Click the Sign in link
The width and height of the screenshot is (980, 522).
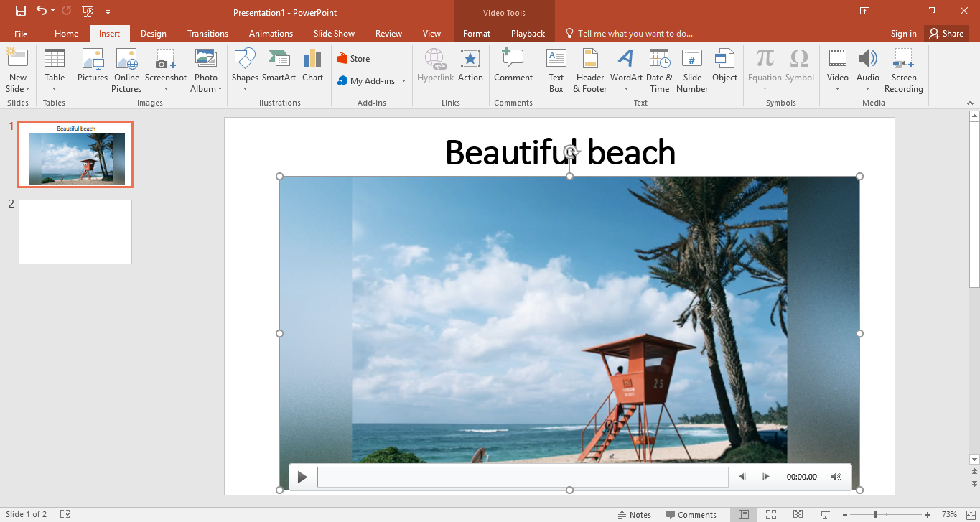(903, 33)
